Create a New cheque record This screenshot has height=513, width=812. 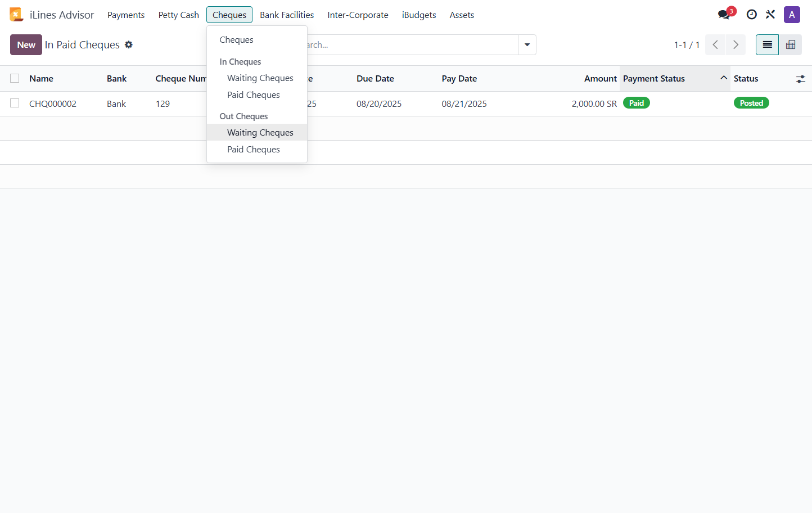(x=26, y=45)
